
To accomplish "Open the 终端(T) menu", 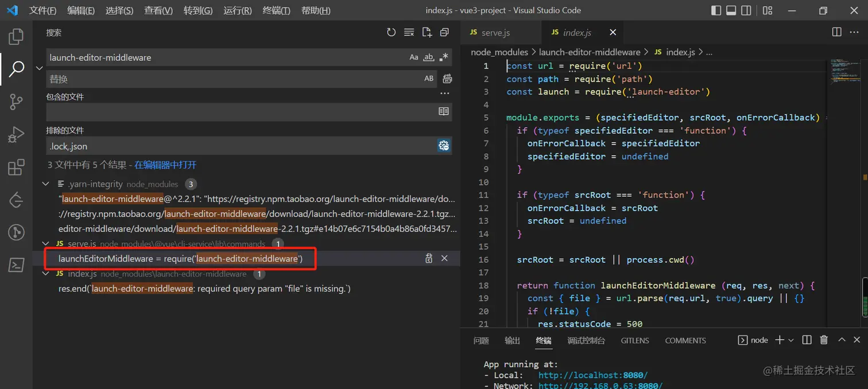I will (276, 10).
